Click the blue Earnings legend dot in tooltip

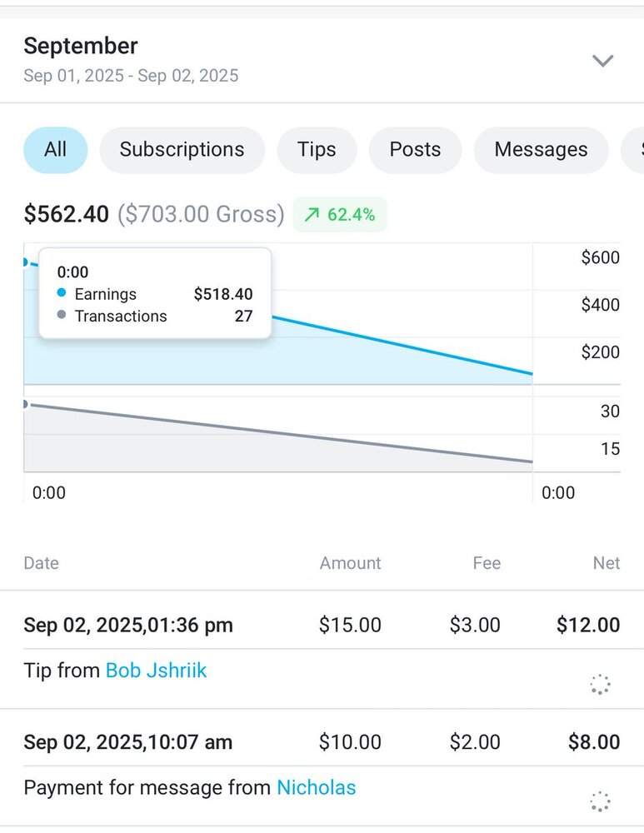(x=62, y=294)
